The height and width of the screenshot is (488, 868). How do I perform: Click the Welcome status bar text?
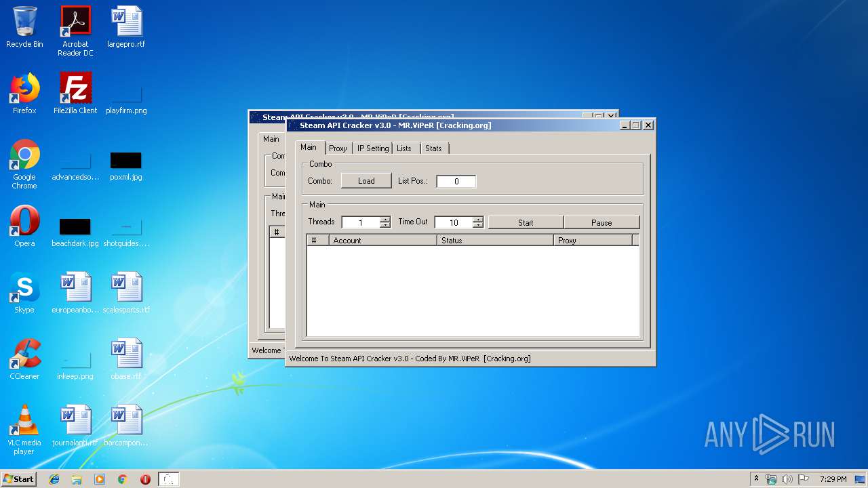[x=410, y=359]
